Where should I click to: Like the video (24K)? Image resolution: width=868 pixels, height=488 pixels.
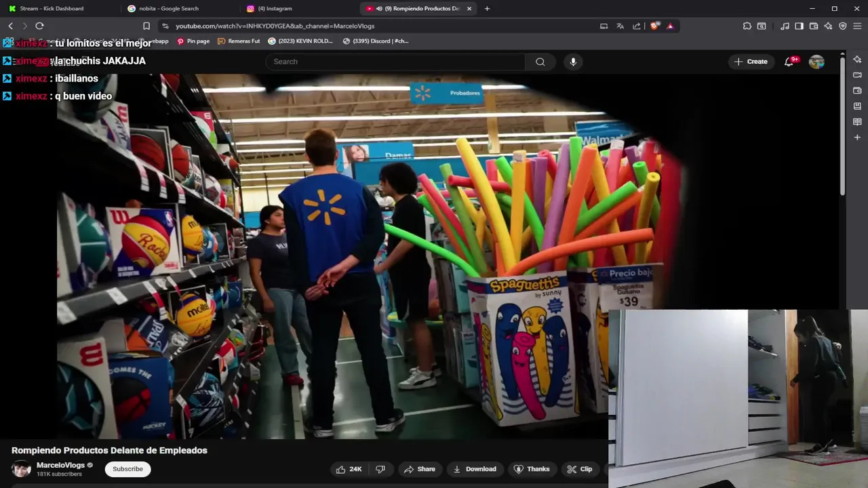(x=349, y=469)
